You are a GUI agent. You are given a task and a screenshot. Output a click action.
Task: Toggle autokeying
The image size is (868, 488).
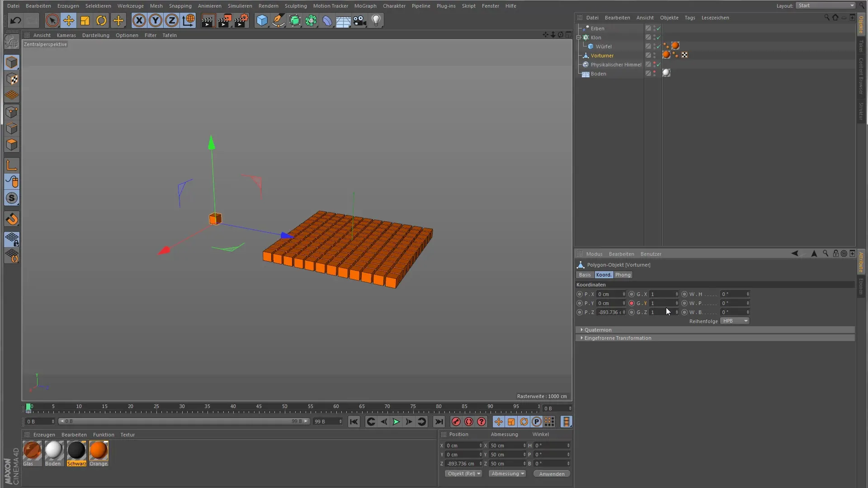[x=469, y=422]
